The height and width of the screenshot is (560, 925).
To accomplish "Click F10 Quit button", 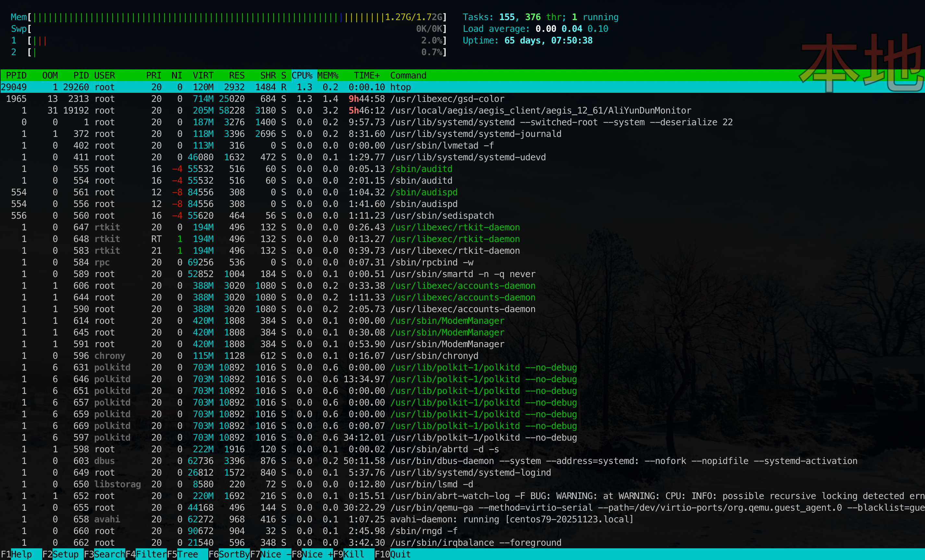I will [x=393, y=554].
